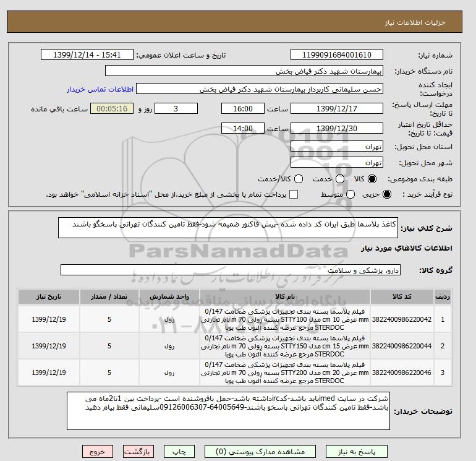
Task: Click the deadline time field 16:00
Action: coord(243,108)
